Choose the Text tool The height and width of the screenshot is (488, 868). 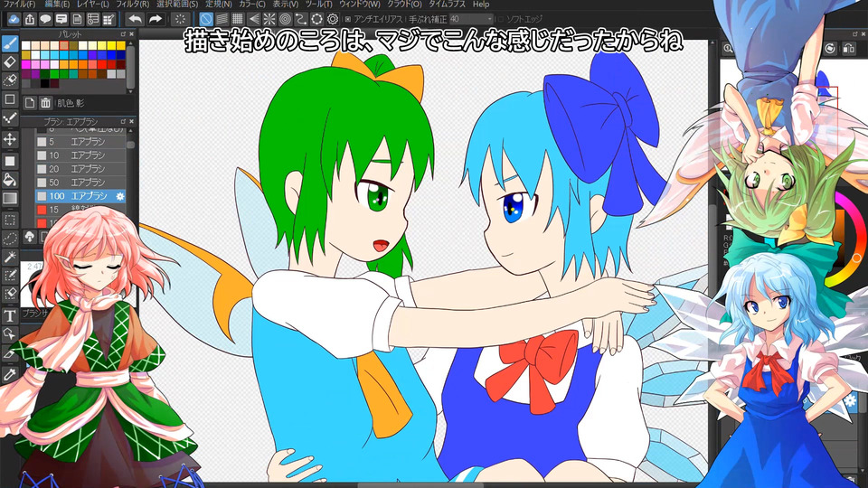[10, 315]
